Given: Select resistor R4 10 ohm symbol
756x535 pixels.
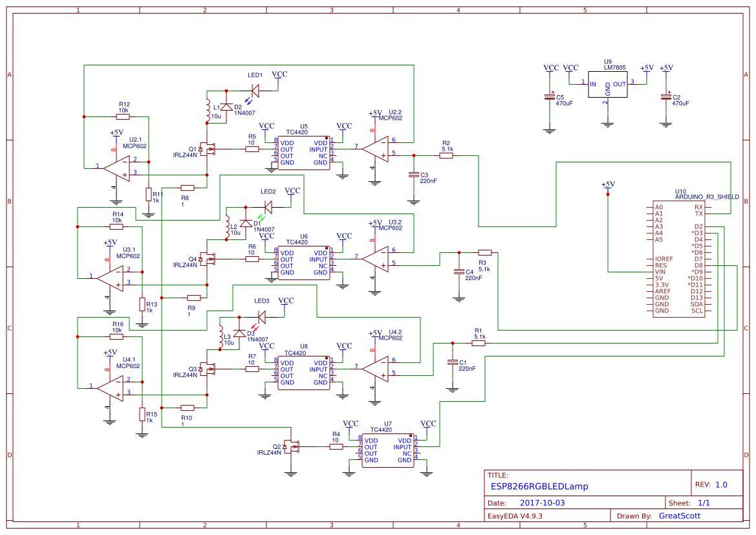Looking at the screenshot, I should (x=336, y=447).
